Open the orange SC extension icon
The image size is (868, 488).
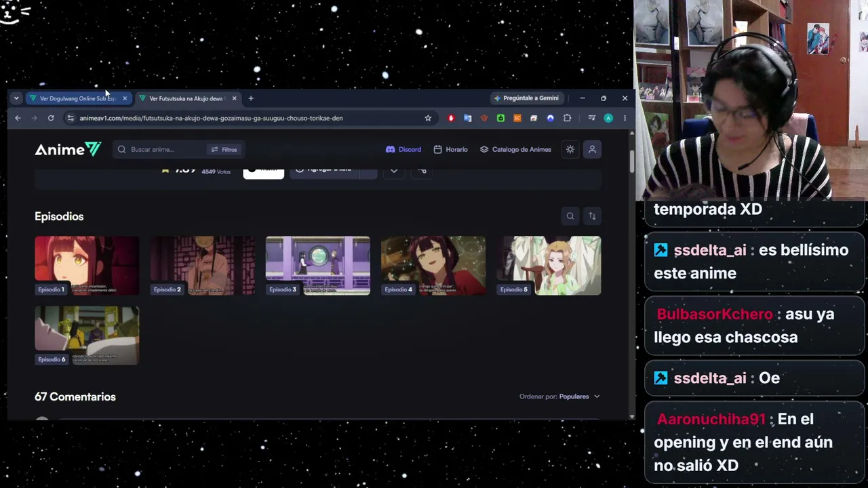click(x=517, y=118)
